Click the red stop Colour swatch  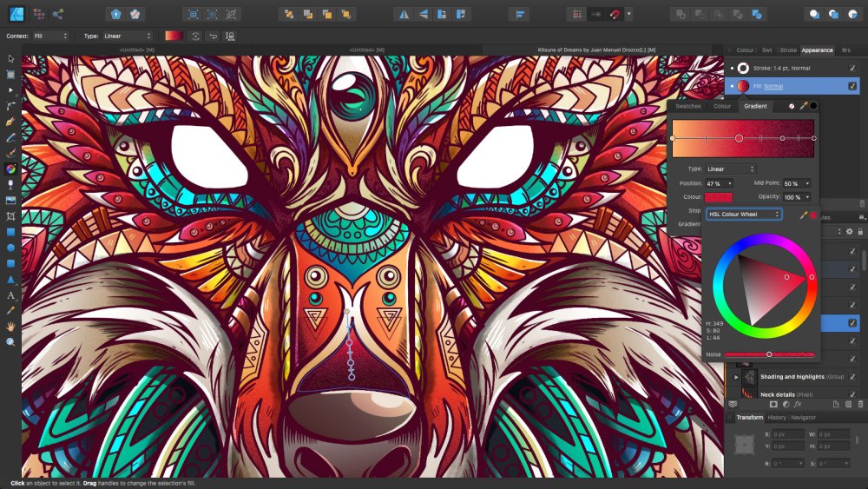tap(719, 197)
